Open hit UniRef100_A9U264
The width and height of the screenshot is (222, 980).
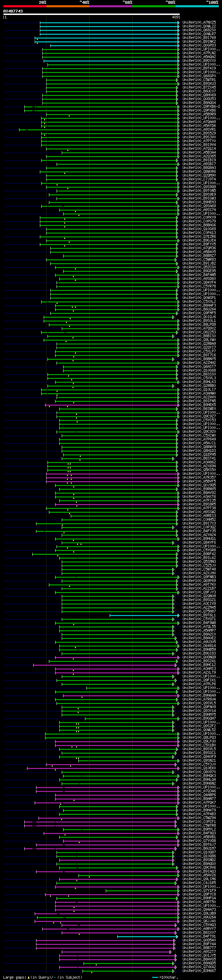(x=199, y=917)
